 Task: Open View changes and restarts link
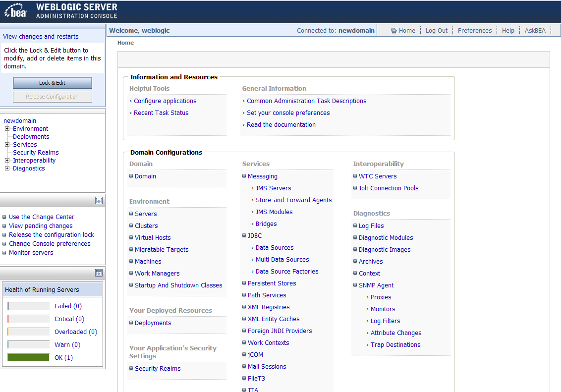41,37
